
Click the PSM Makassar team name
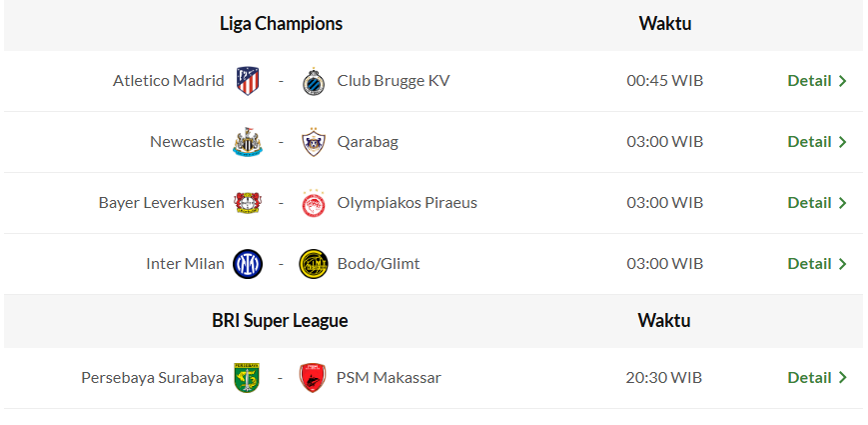(x=389, y=378)
